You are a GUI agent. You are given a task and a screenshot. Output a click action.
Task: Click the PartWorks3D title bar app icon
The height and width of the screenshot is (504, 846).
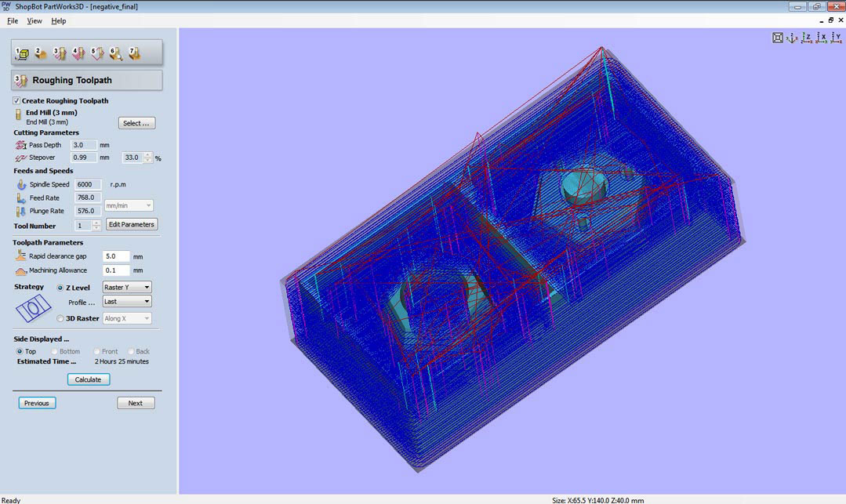point(6,6)
